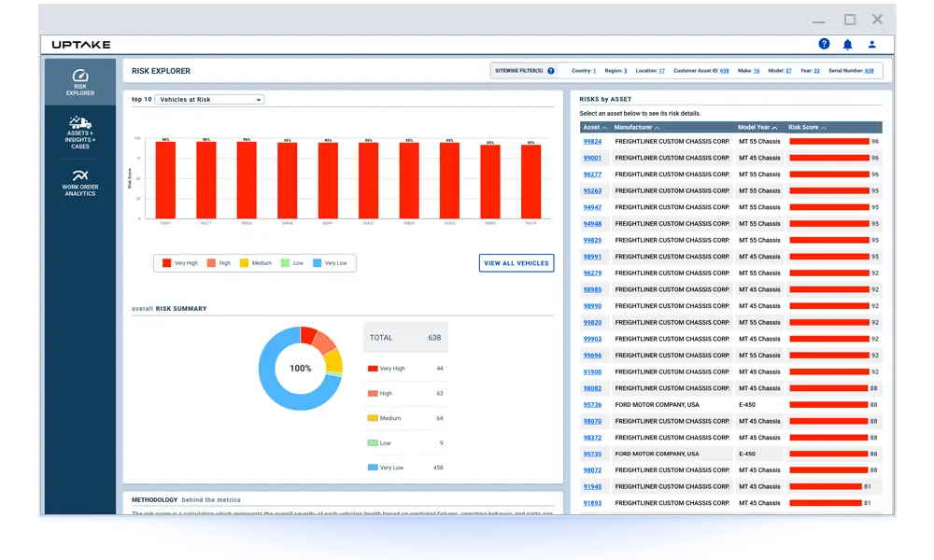934x560 pixels.
Task: Sort table by Asset column arrow
Action: point(604,128)
